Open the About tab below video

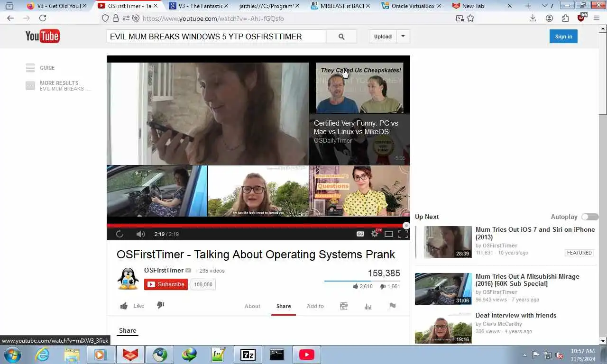tap(252, 306)
